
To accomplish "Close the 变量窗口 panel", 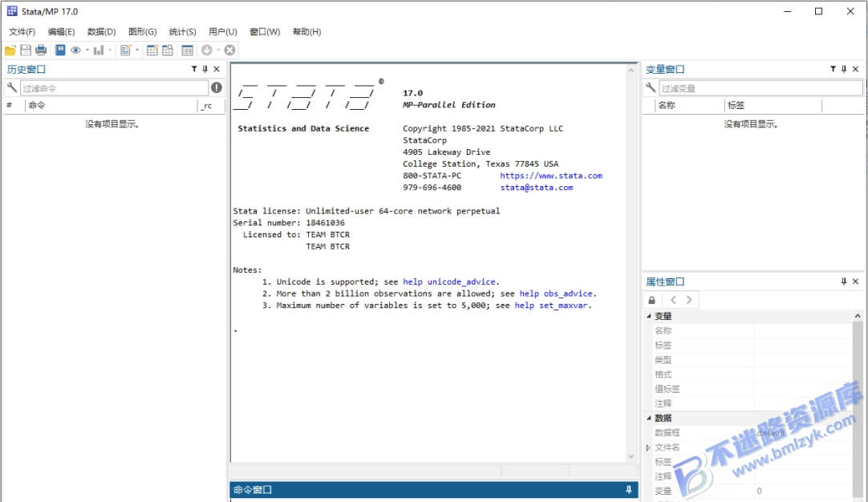I will [855, 69].
